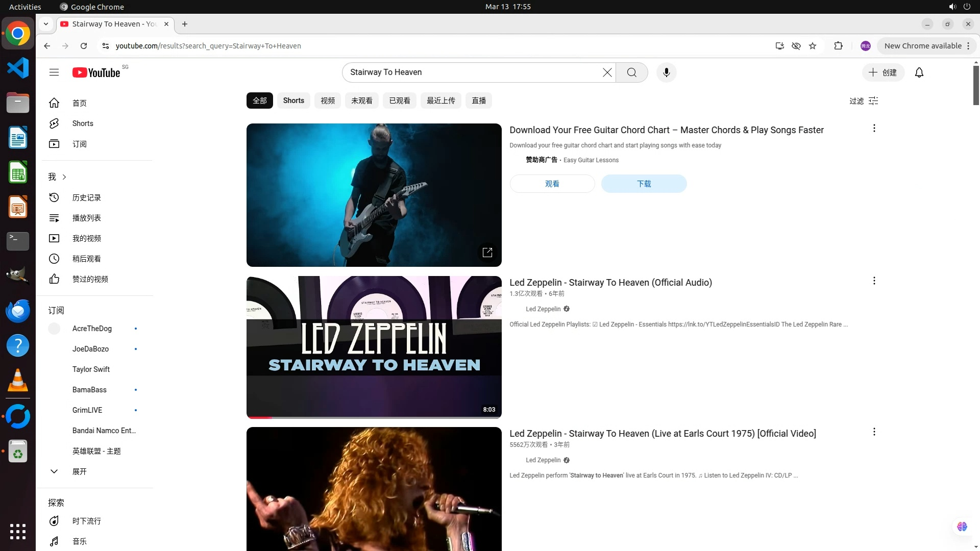This screenshot has width=980, height=551.
Task: Select the videos (视频) filter tab
Action: [327, 101]
